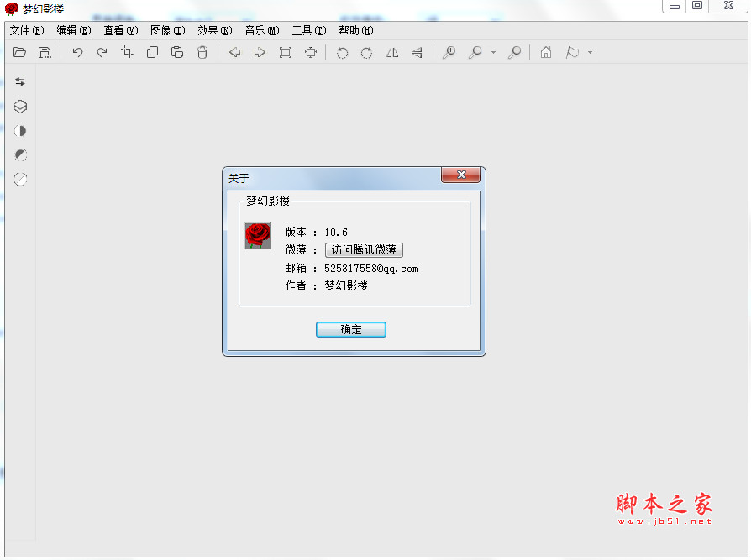The width and height of the screenshot is (751, 560).
Task: Open the 效果(K) menu
Action: (x=214, y=30)
